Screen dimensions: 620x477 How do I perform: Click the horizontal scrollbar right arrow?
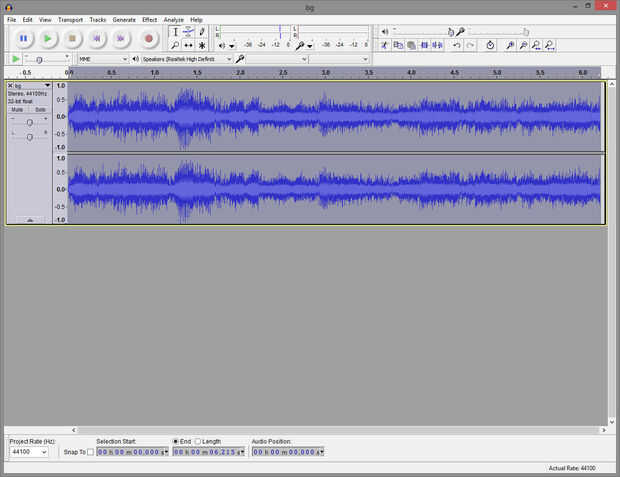click(604, 430)
